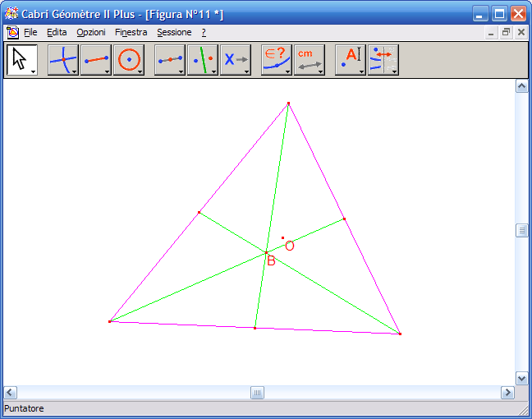Select the midpoint on the left side
The image size is (532, 419).
coord(199,213)
